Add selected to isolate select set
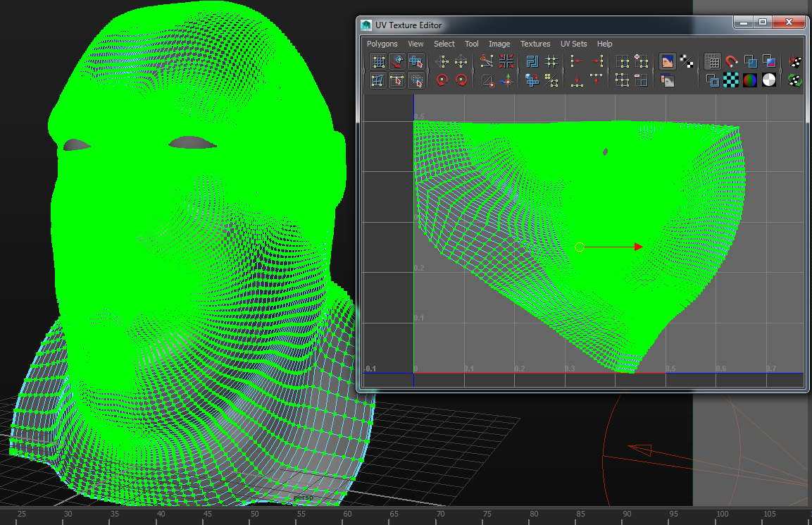Viewport: 812px width, 525px height. point(641,61)
